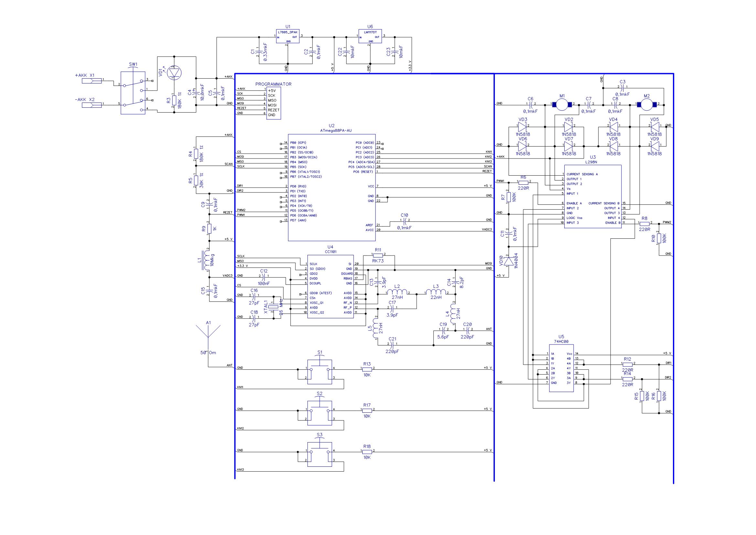Click the U5 74HC00 chip body
Viewport: 756px width, 535px height.
561,368
